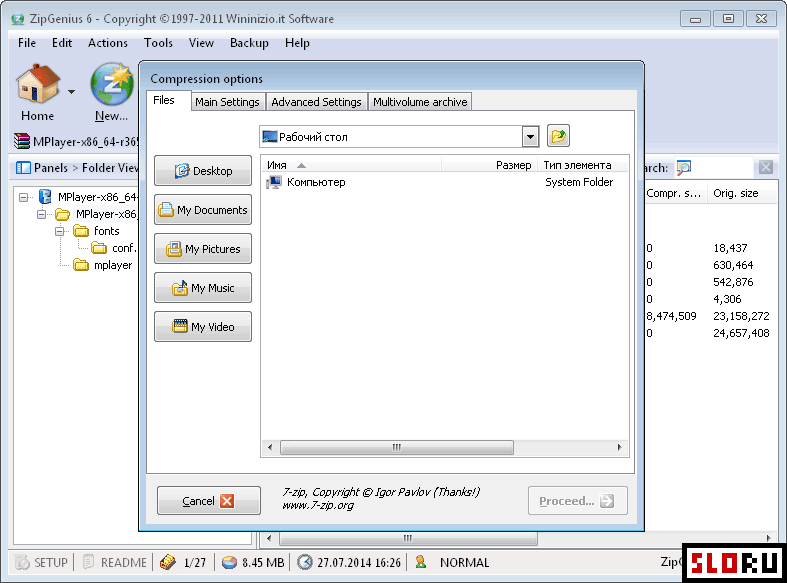Click the 1/27 file count status icon
Image resolution: width=787 pixels, height=583 pixels.
[x=168, y=562]
